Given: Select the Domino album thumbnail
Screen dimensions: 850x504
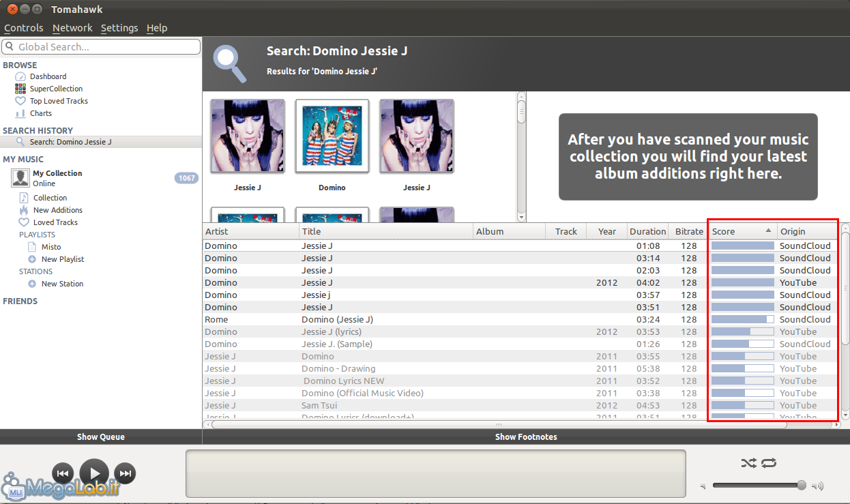Looking at the screenshot, I should pos(332,136).
